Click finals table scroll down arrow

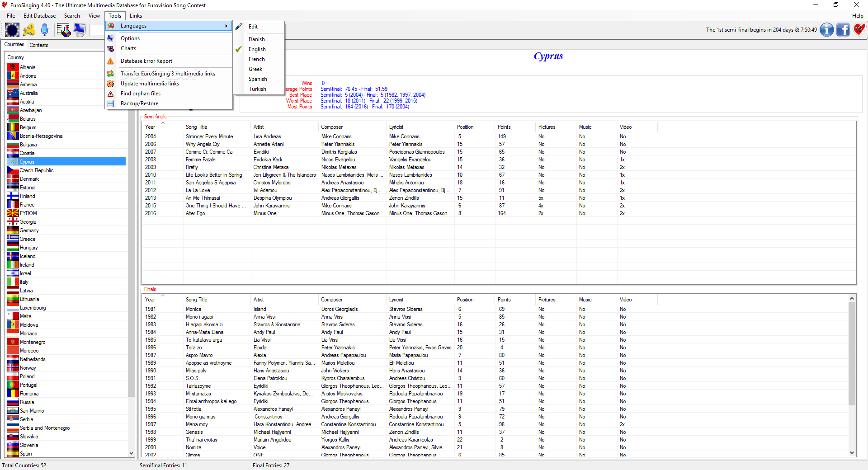click(x=852, y=452)
